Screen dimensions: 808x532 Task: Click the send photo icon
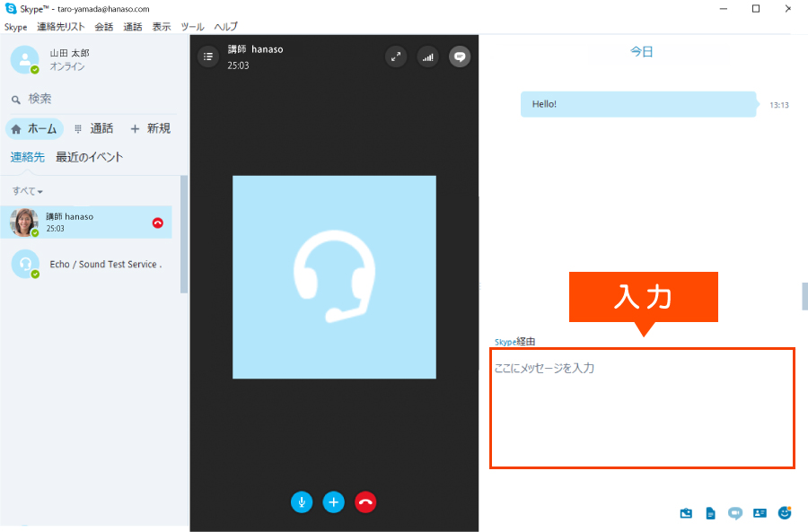[687, 513]
